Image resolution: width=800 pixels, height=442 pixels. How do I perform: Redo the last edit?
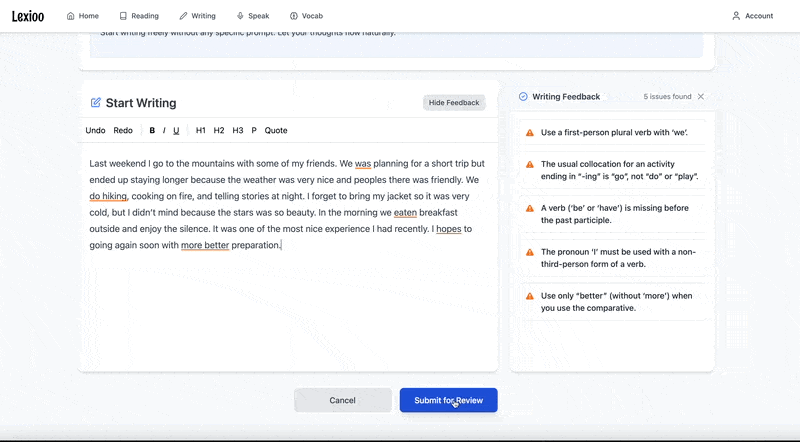(123, 130)
